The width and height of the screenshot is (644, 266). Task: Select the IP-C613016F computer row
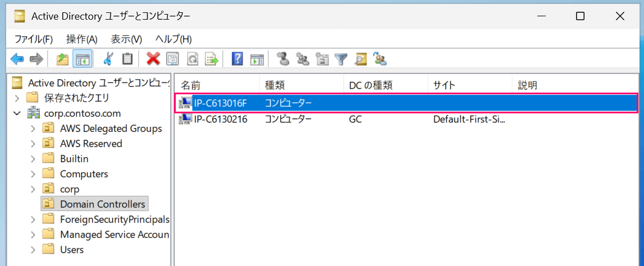coord(407,103)
